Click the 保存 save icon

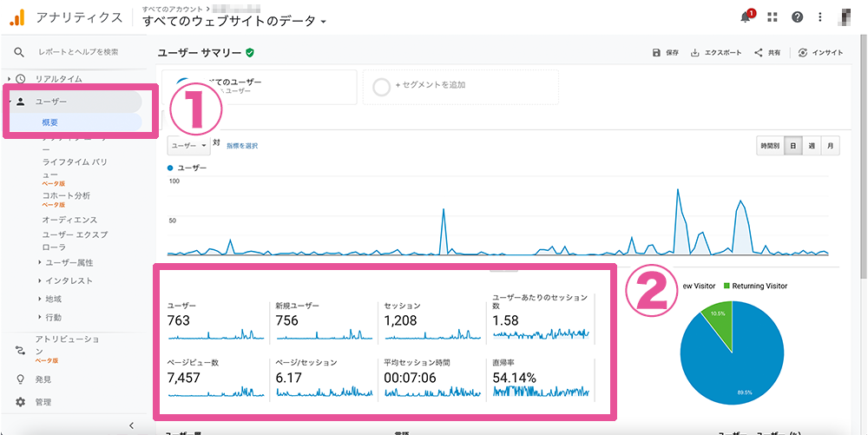click(x=656, y=53)
